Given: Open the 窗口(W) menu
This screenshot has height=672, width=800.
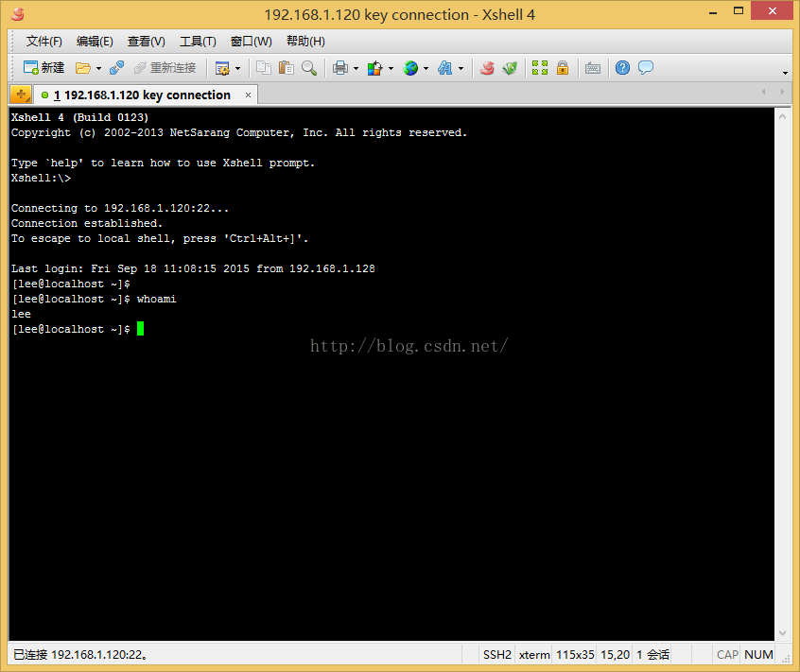Looking at the screenshot, I should pyautogui.click(x=251, y=42).
